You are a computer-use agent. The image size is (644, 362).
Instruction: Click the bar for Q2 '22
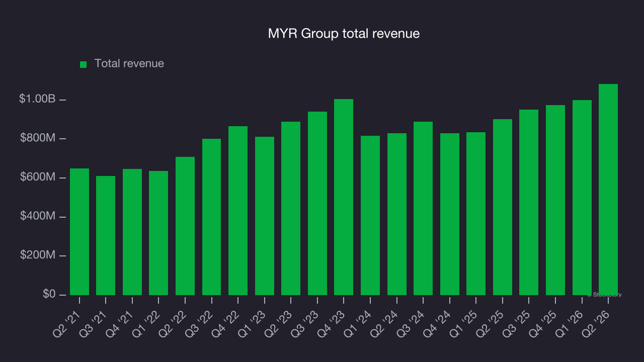click(185, 226)
